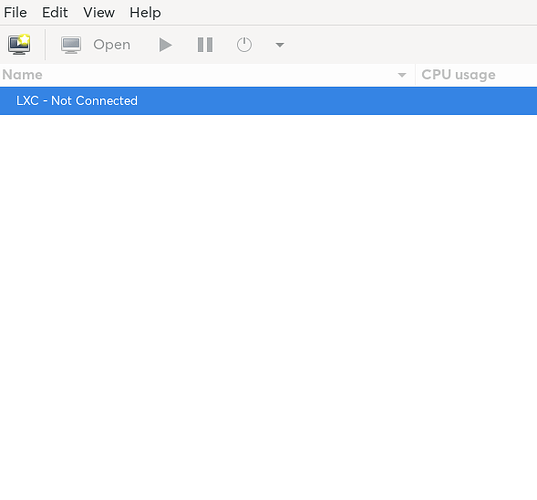Click the space left of LXC text
Screen dimensions: 537x500
(8, 101)
